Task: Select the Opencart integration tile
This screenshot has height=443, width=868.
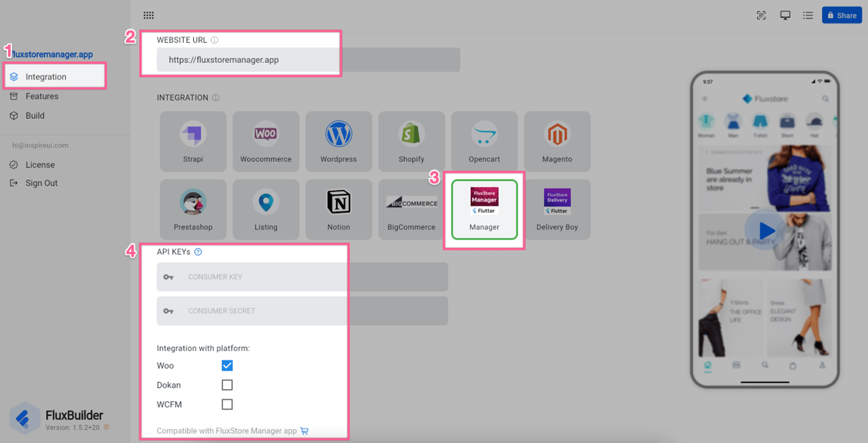Action: click(484, 142)
